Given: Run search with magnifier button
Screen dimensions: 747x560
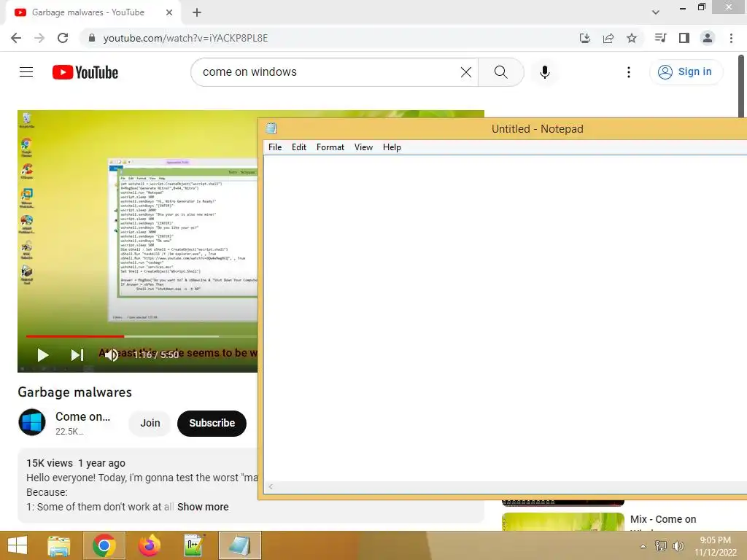Looking at the screenshot, I should (500, 72).
